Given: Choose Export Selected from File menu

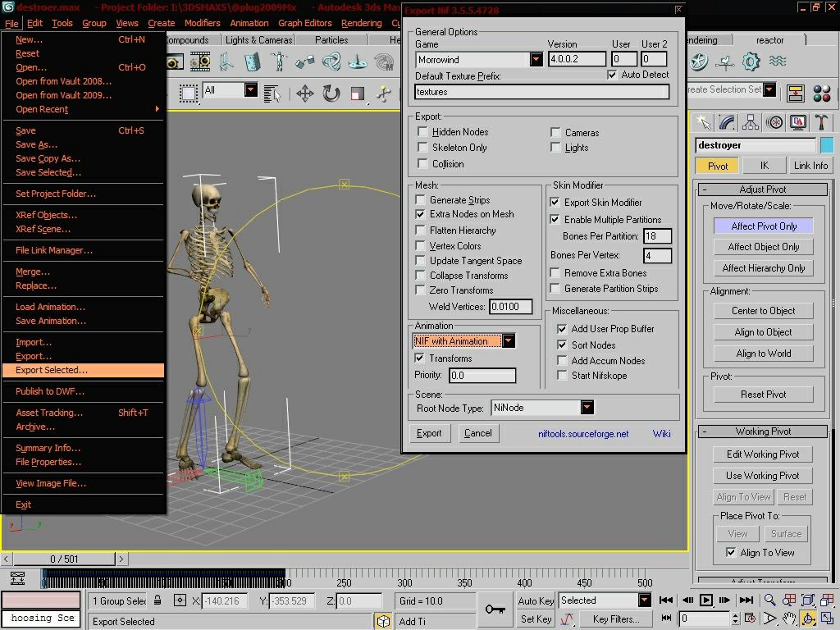Looking at the screenshot, I should click(x=83, y=370).
